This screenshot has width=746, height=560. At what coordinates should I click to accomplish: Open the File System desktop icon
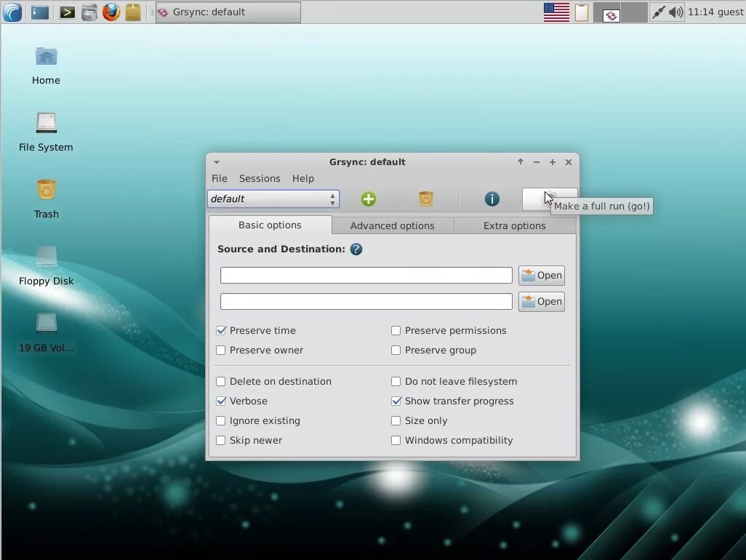point(46,132)
